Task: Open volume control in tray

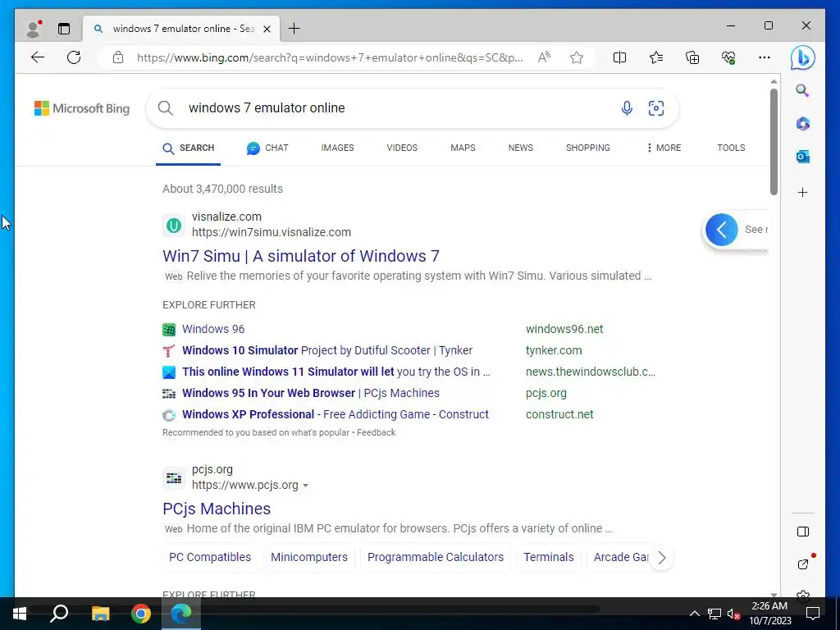Action: pyautogui.click(x=733, y=614)
